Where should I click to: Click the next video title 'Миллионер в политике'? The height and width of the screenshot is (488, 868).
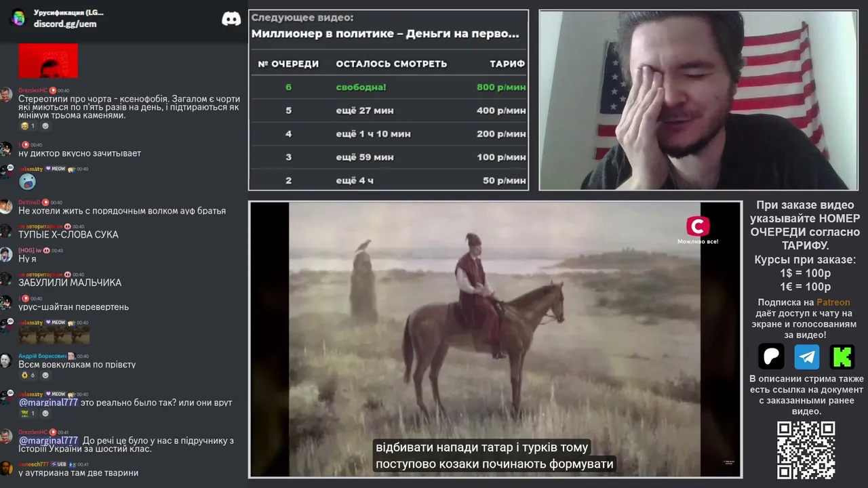click(x=385, y=34)
